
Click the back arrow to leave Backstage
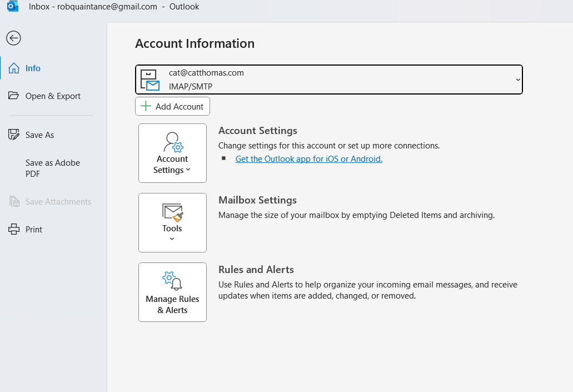pyautogui.click(x=13, y=38)
